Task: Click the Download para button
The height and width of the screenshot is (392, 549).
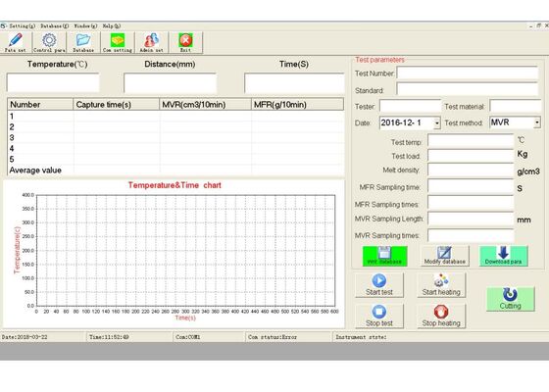Action: coord(503,256)
